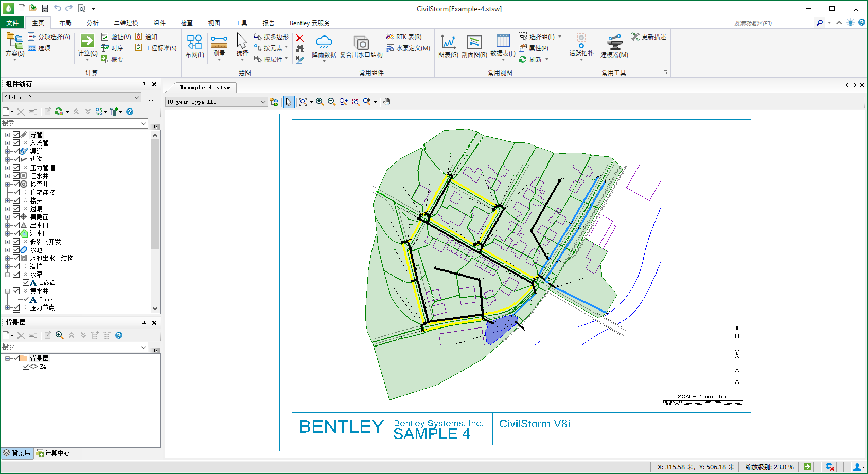This screenshot has height=474, width=868.
Task: Activate the pan hand tool above the drawing
Action: (x=386, y=101)
